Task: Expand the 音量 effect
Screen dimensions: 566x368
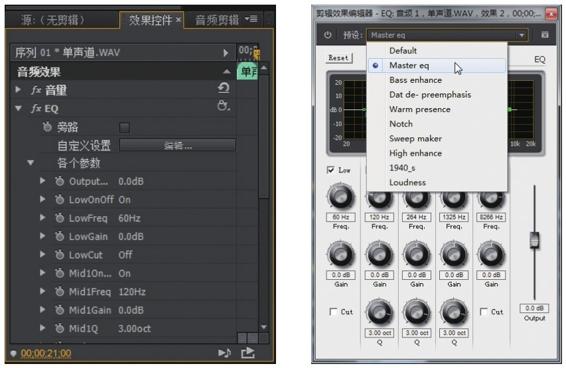Action: tap(17, 89)
